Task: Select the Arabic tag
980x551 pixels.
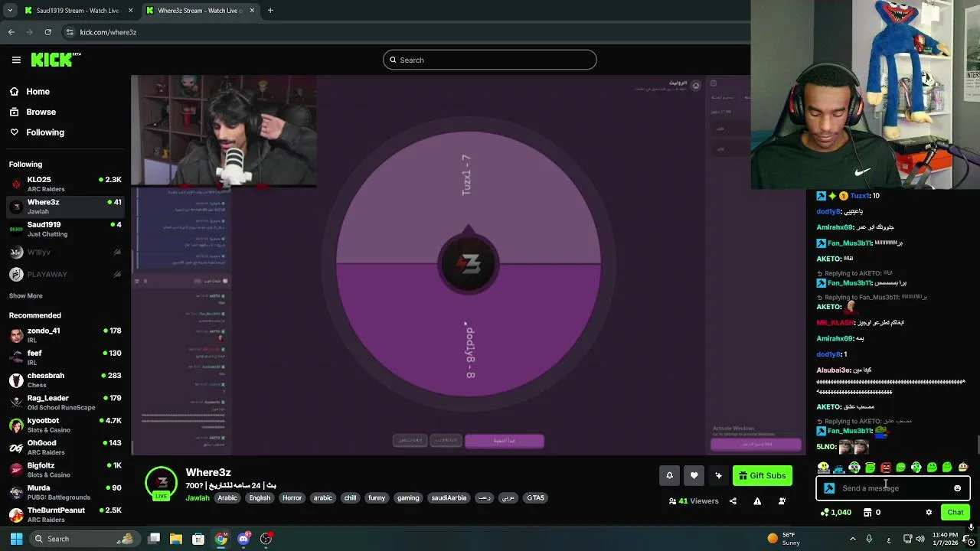Action: click(x=227, y=497)
